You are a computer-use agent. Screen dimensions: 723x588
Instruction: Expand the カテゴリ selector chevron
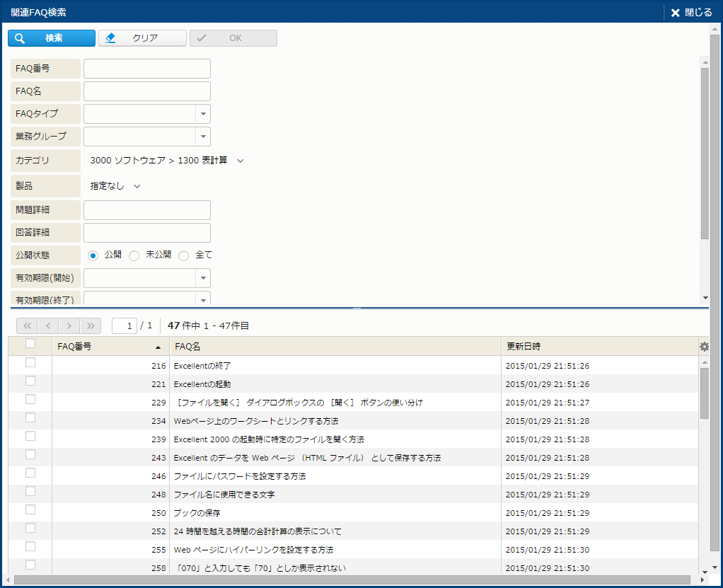click(241, 161)
